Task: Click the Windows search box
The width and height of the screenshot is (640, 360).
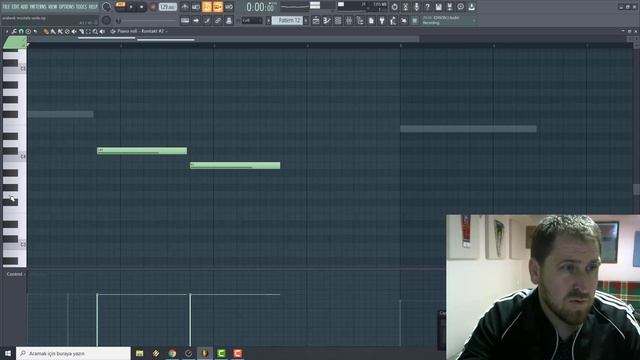Action: point(73,353)
